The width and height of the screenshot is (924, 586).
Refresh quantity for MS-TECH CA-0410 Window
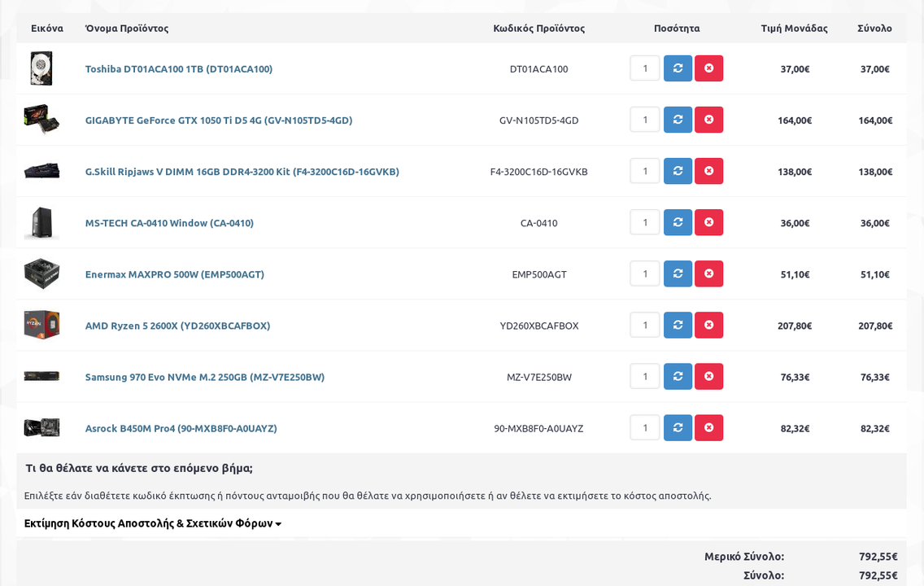pyautogui.click(x=678, y=222)
